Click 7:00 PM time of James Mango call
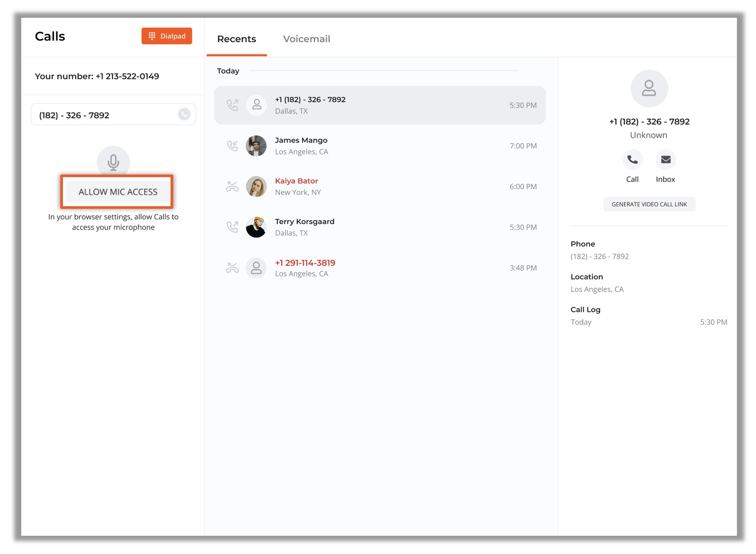 tap(523, 146)
